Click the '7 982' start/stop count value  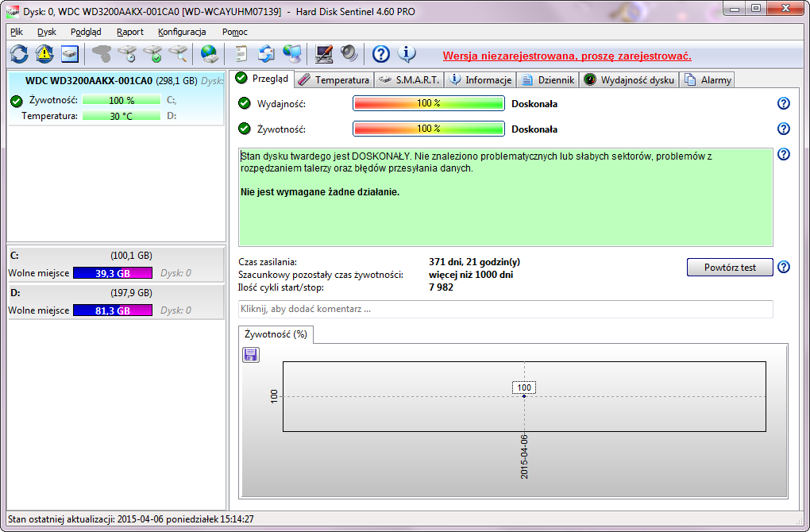[x=442, y=287]
